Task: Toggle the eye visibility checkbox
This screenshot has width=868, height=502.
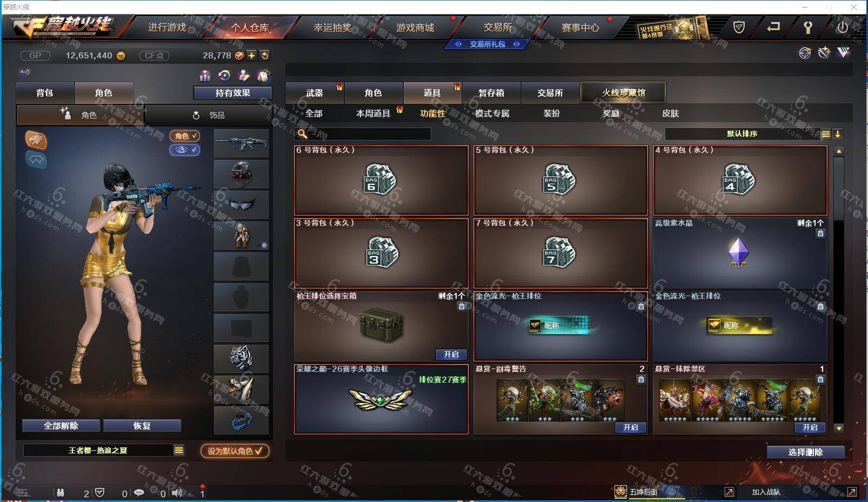Action: 185,150
